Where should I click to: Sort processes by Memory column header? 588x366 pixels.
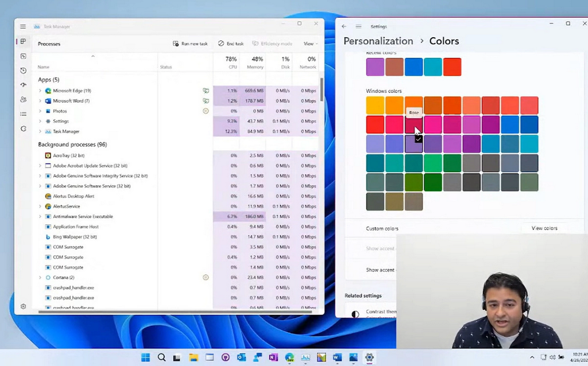click(x=253, y=62)
